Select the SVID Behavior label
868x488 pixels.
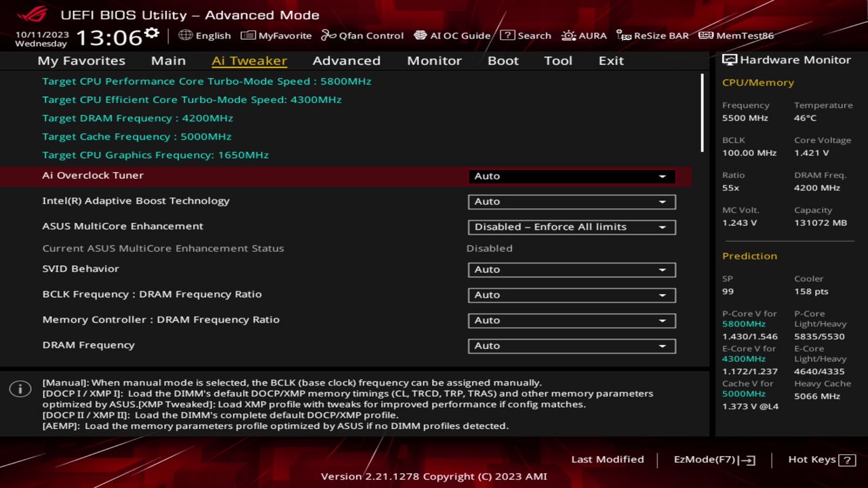tap(81, 269)
